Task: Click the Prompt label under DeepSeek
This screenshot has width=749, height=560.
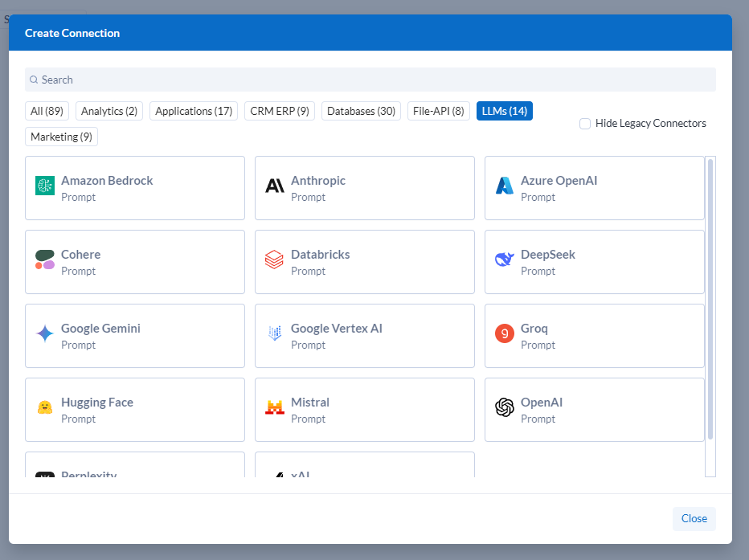Action: click(538, 272)
